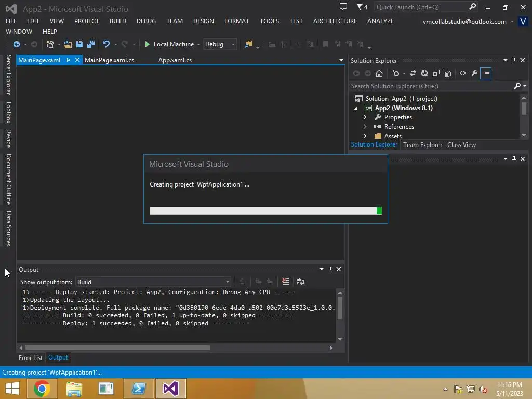This screenshot has height=399, width=532.
Task: Open the HELP menu
Action: tap(49, 32)
